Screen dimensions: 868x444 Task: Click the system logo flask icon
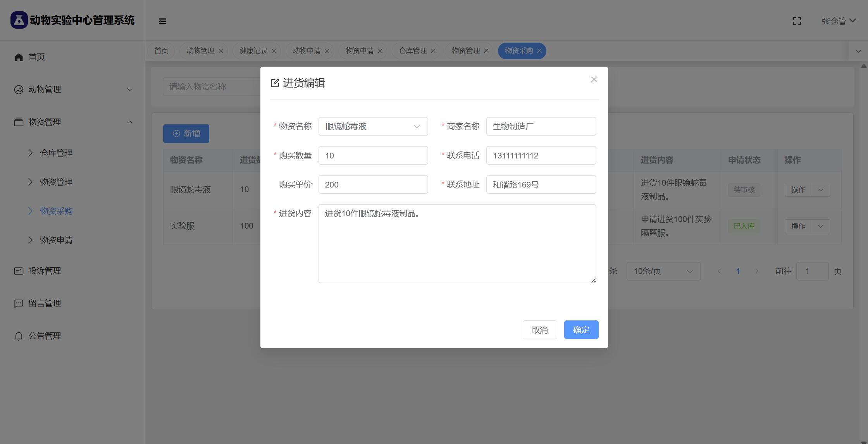(x=19, y=20)
